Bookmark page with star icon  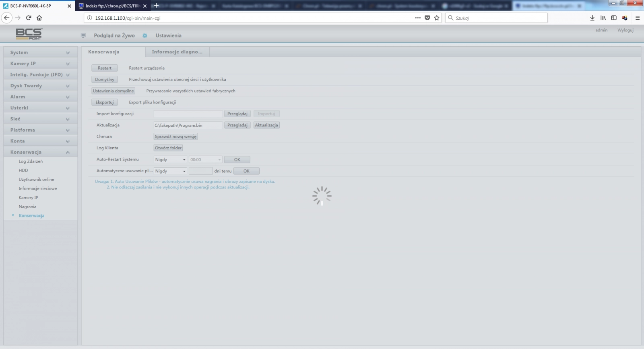pyautogui.click(x=437, y=18)
